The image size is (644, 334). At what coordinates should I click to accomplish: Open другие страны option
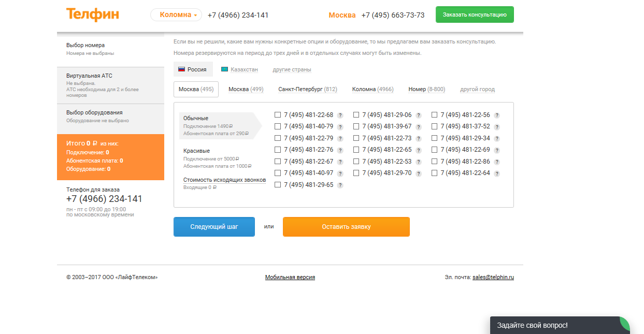click(292, 69)
